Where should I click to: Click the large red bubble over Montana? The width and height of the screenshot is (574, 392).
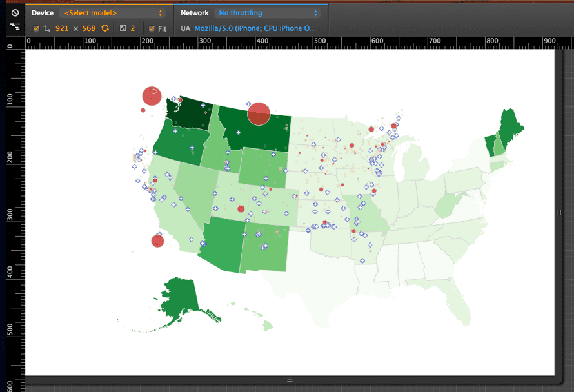(x=257, y=113)
